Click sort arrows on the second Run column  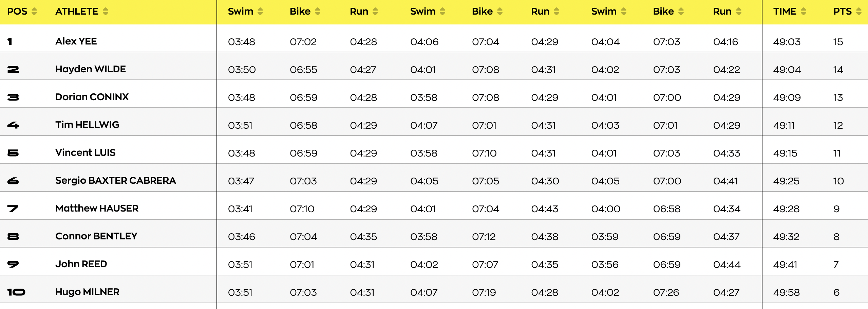tap(556, 12)
